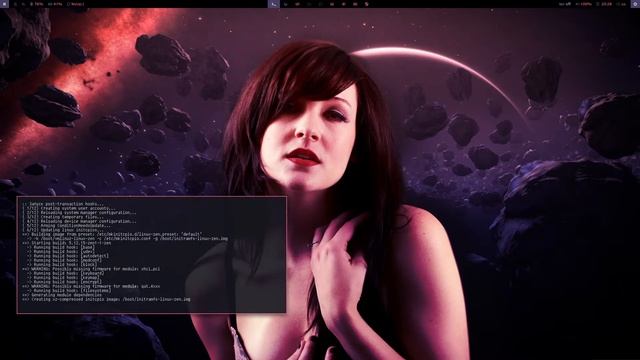Open the launcher icon at bar's left end
Viewport: 640px width, 360px height.
click(x=4, y=4)
